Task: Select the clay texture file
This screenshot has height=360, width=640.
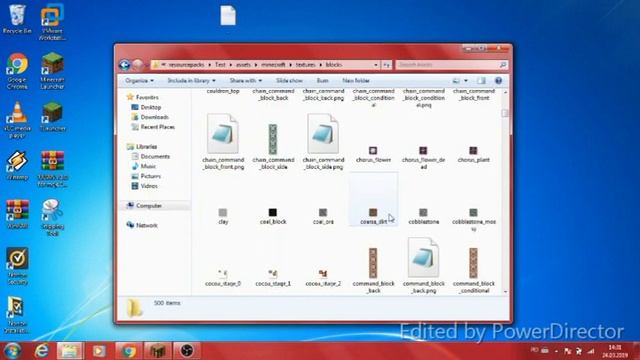Action: tap(223, 217)
